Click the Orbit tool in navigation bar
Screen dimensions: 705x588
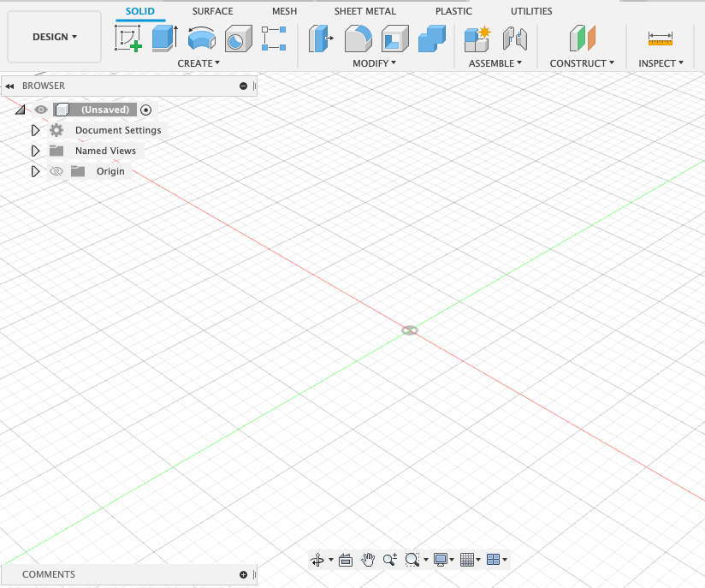[317, 560]
